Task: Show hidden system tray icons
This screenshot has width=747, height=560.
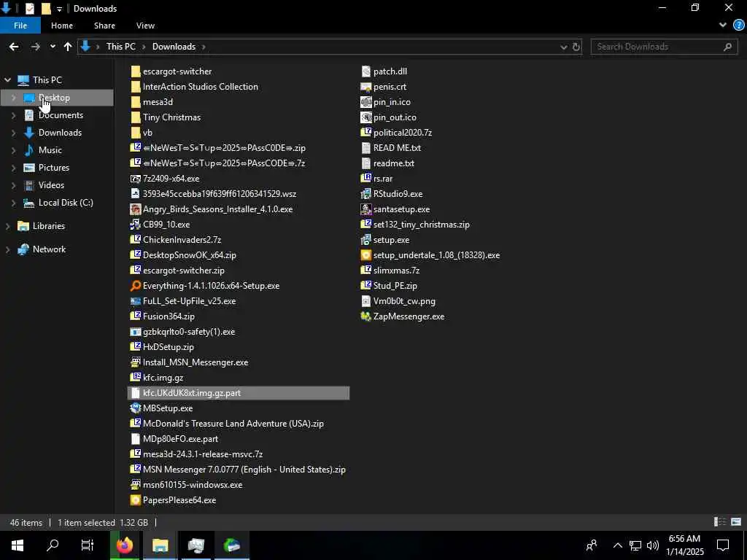Action: [x=617, y=545]
